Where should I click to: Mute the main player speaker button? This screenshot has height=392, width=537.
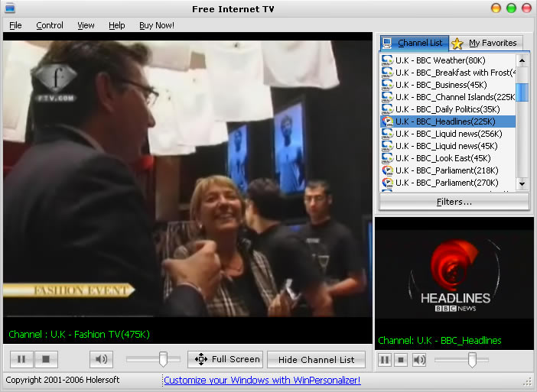coord(101,359)
